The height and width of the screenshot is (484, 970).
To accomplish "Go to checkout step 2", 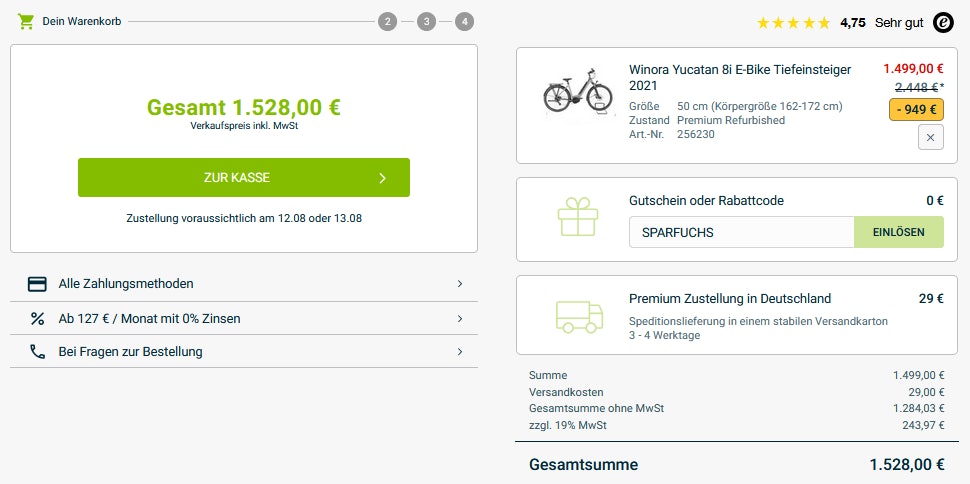I will click(388, 21).
